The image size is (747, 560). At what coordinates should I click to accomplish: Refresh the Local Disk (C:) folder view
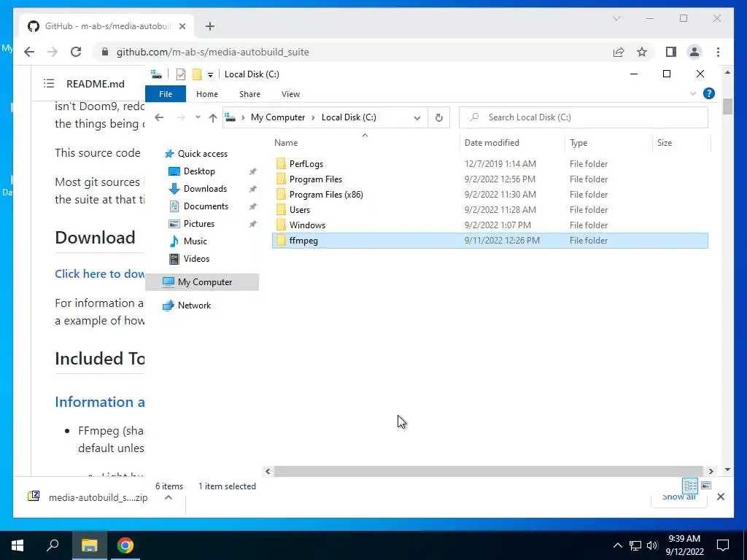point(438,117)
